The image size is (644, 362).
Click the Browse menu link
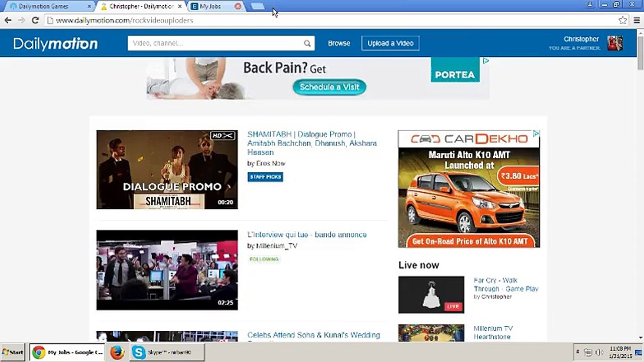[x=339, y=43]
